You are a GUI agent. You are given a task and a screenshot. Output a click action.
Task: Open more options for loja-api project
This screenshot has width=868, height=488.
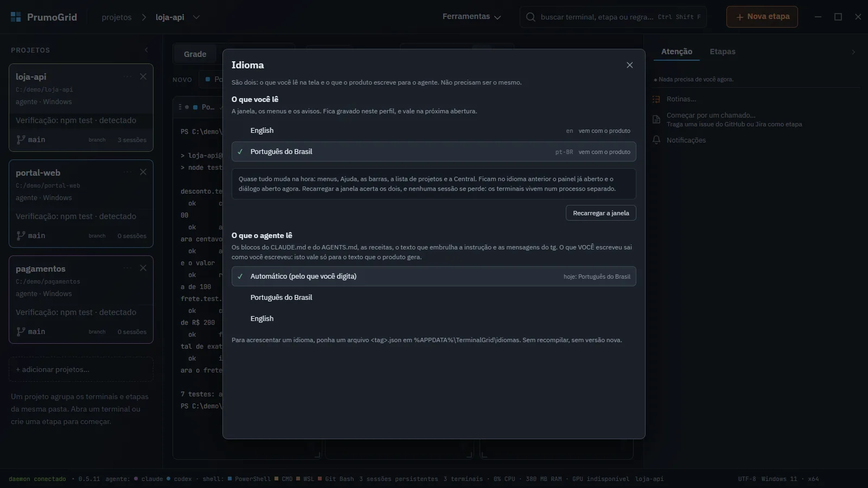tap(127, 76)
